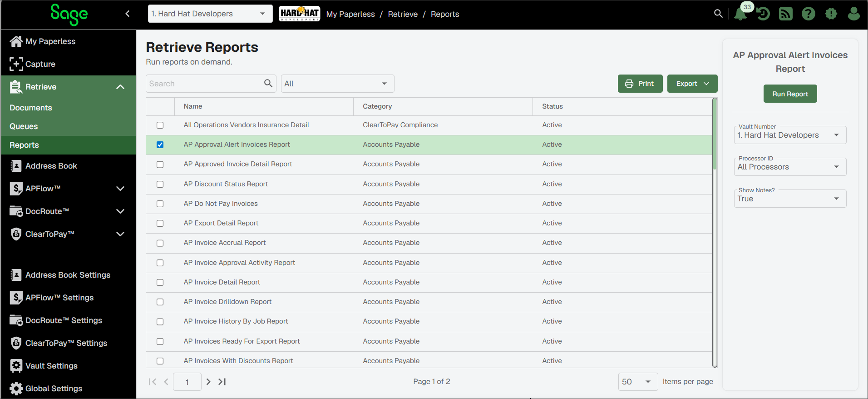Click the ClearToPay shield icon in the sidebar
Image resolution: width=868 pixels, height=399 pixels.
16,234
